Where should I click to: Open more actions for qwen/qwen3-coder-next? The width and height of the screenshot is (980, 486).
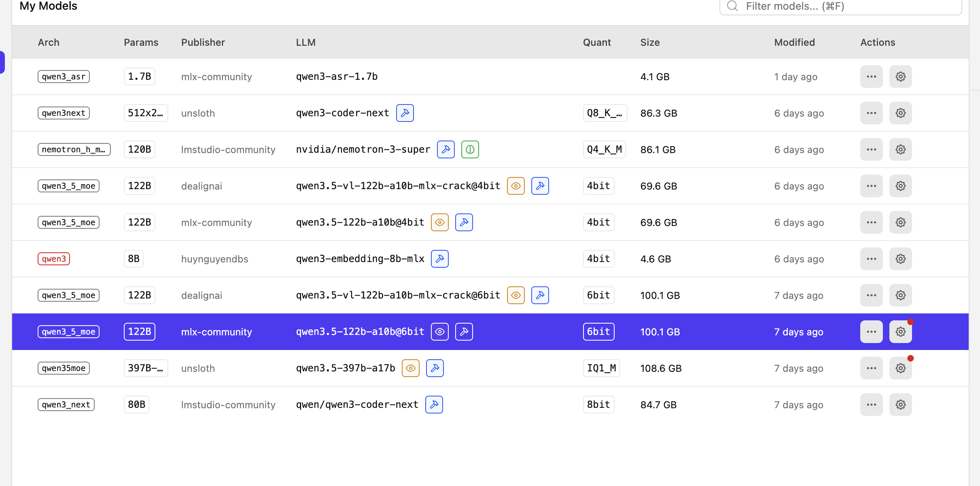(x=871, y=405)
